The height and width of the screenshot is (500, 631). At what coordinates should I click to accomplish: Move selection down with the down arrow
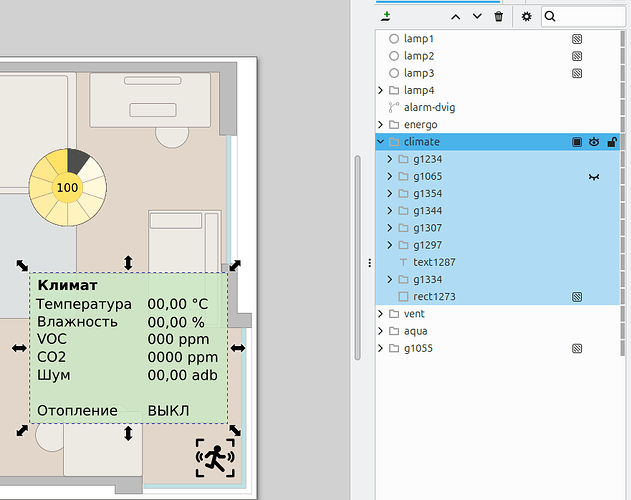[x=477, y=17]
